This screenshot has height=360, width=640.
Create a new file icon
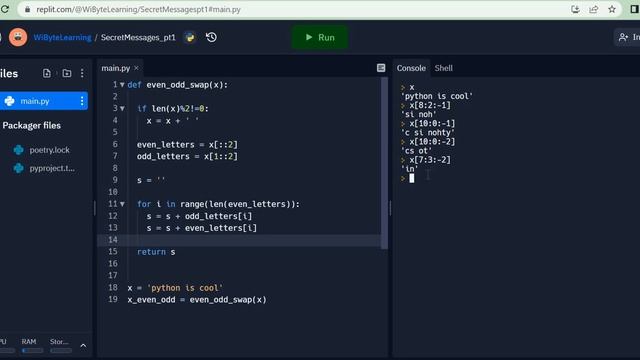point(47,73)
